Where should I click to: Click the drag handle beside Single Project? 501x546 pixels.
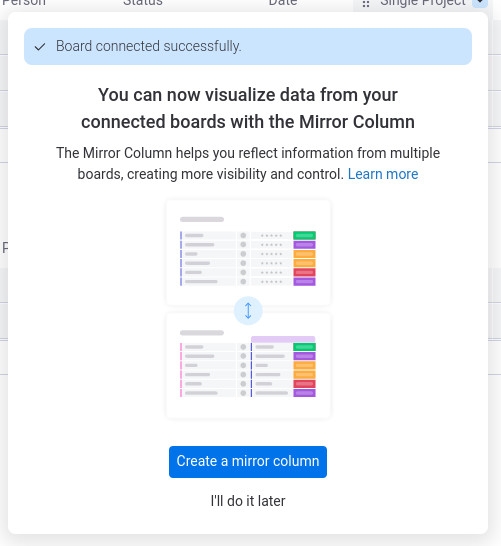366,4
